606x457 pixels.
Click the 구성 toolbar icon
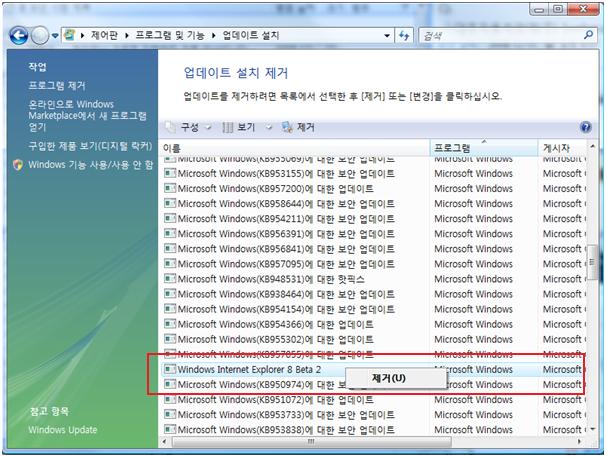170,127
